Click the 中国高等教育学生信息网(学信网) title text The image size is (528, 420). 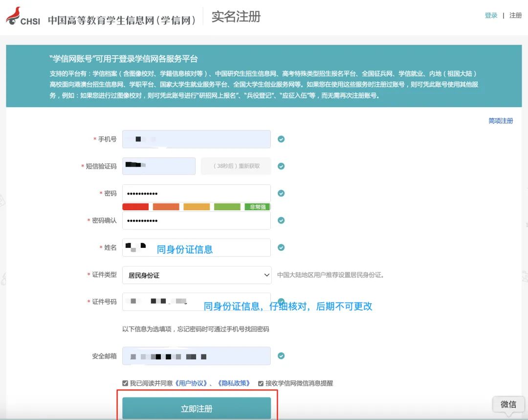pyautogui.click(x=122, y=20)
